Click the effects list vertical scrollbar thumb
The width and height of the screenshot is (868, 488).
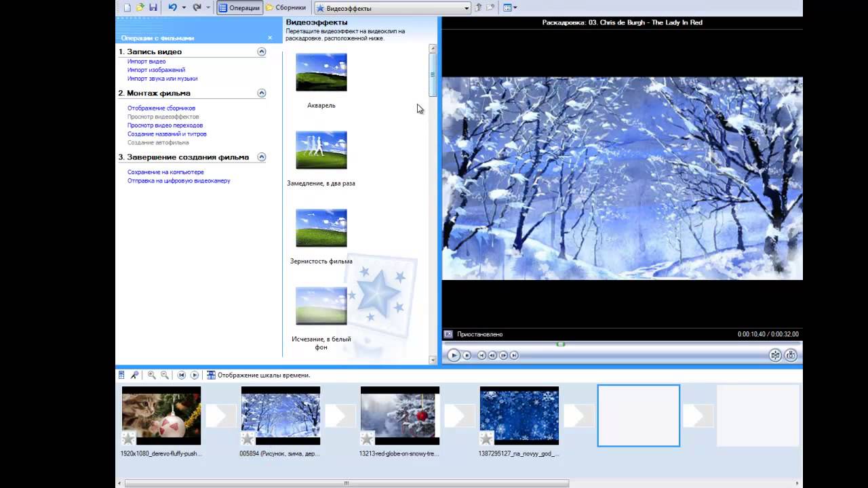click(x=433, y=75)
